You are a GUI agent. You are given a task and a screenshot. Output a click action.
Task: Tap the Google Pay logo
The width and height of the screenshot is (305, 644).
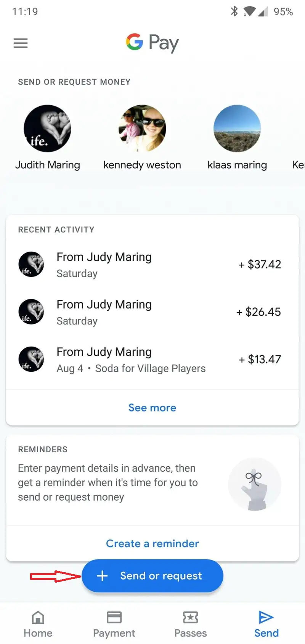[x=152, y=42]
